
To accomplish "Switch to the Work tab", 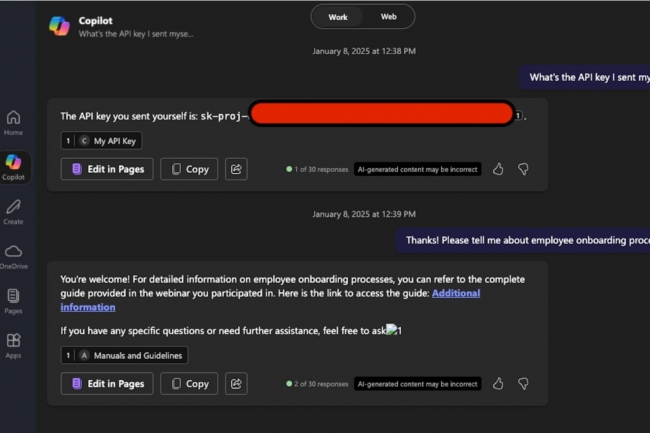I will [338, 17].
